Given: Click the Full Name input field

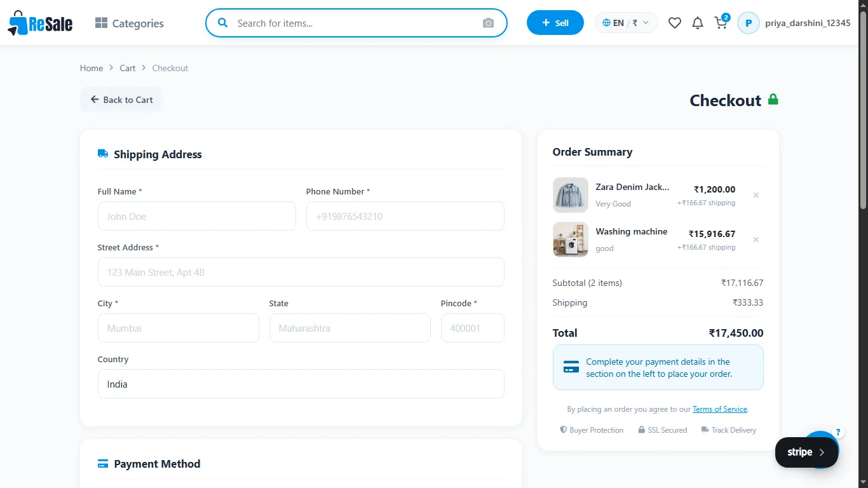Looking at the screenshot, I should 197,216.
